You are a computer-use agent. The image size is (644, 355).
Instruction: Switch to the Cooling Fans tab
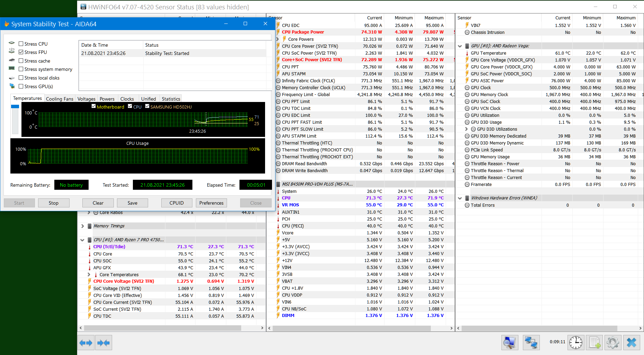tap(60, 99)
